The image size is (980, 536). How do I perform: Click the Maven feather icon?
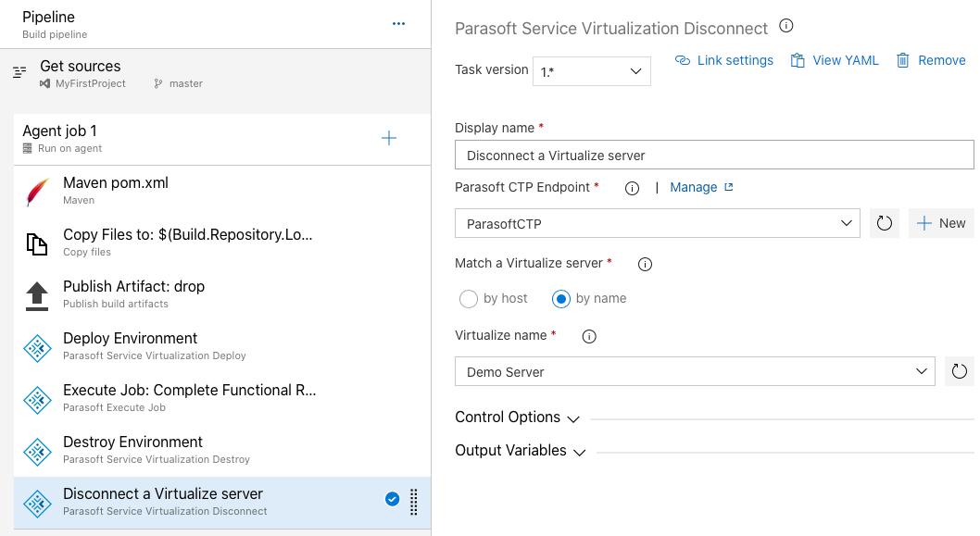click(x=37, y=191)
